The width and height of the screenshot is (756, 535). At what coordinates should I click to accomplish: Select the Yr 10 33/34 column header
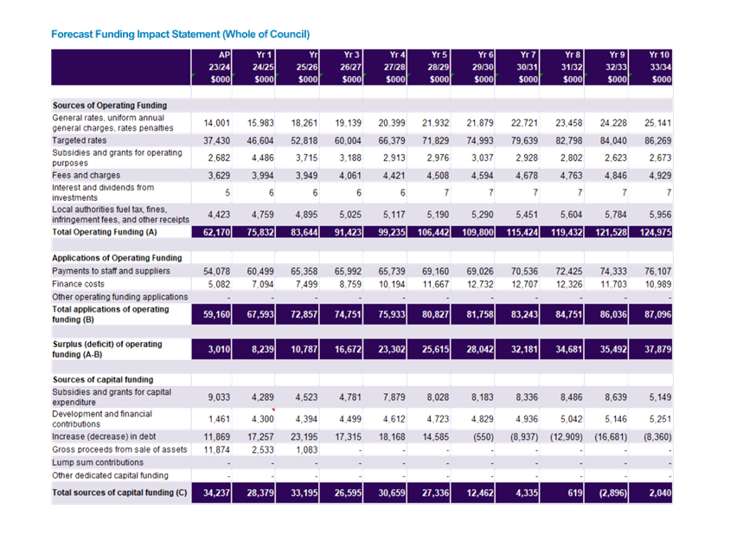[650, 67]
